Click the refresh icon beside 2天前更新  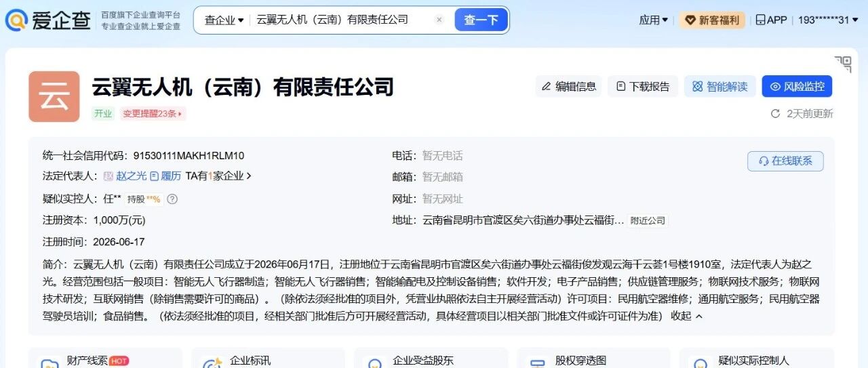click(x=775, y=114)
